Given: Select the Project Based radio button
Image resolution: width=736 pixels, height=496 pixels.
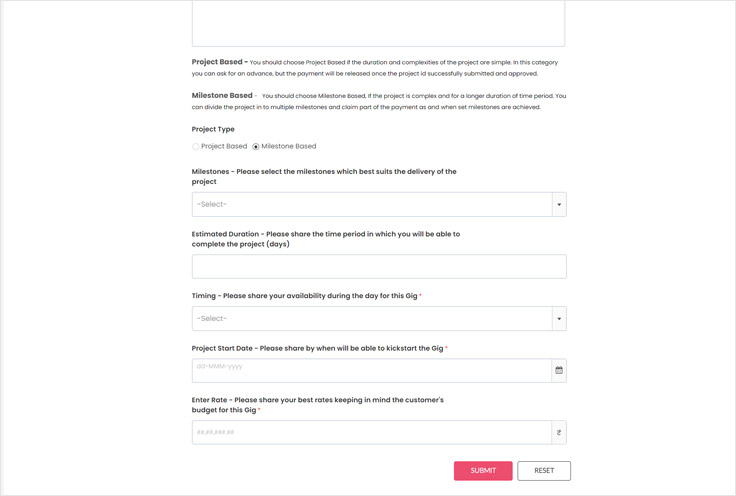Looking at the screenshot, I should coord(196,147).
